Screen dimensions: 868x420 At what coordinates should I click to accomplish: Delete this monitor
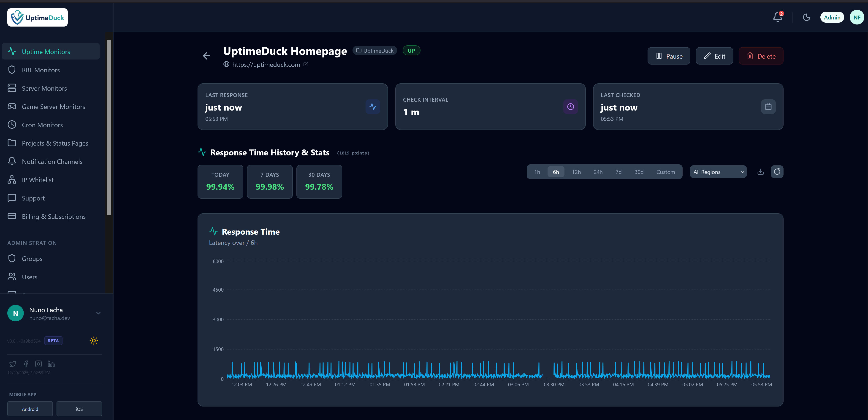[761, 56]
